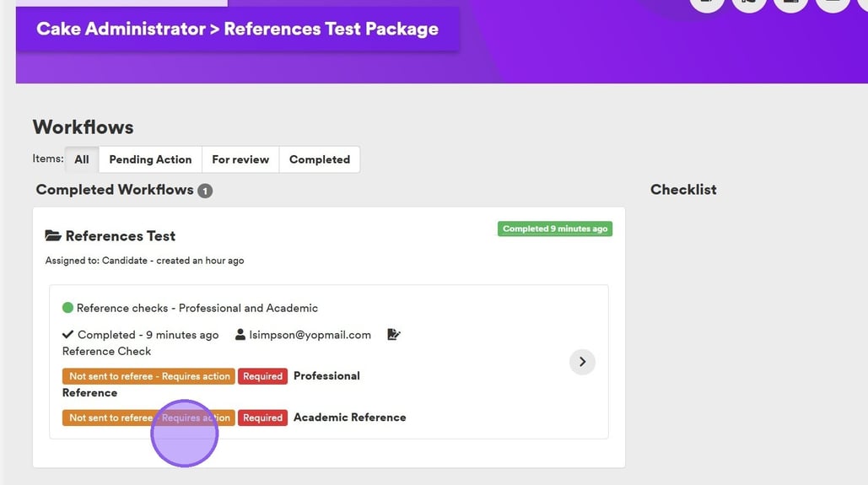Switch to the Pending Action tab
This screenshot has width=868, height=485.
[x=150, y=159]
